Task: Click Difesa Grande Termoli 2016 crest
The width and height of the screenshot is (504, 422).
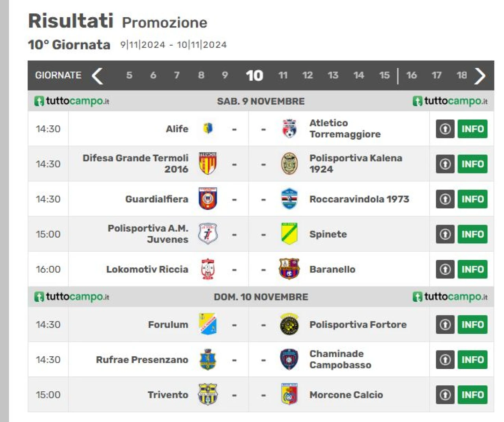Action: click(x=208, y=164)
